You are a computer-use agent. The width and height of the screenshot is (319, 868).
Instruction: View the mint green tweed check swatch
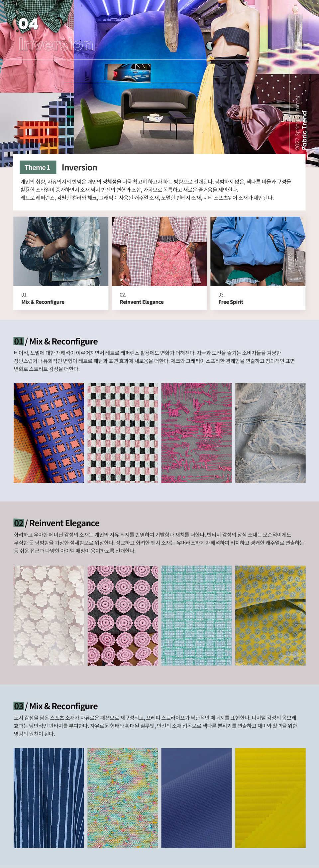pos(196,615)
